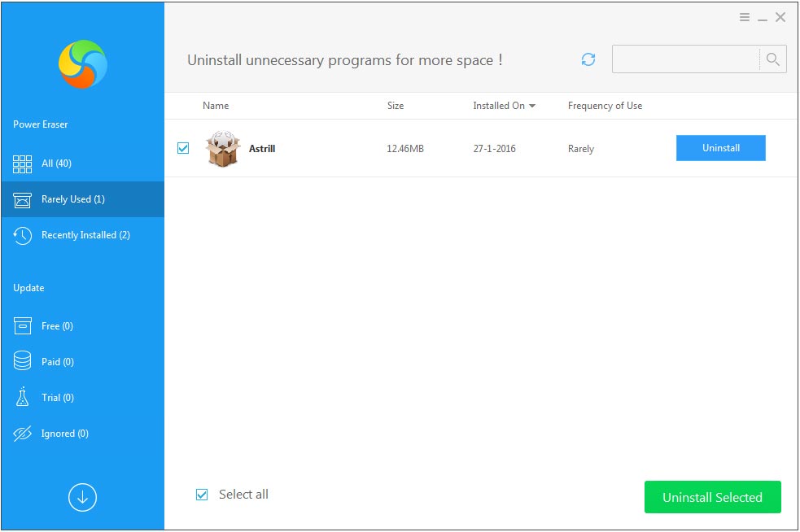Toggle the Select all checkbox
Screen dimensions: 800x532
pyautogui.click(x=202, y=495)
